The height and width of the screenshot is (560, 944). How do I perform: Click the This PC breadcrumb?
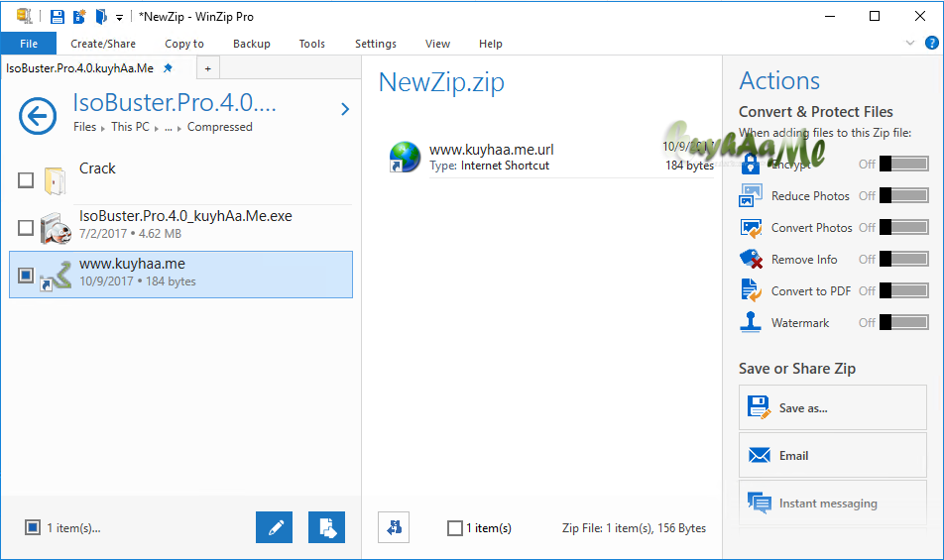130,127
